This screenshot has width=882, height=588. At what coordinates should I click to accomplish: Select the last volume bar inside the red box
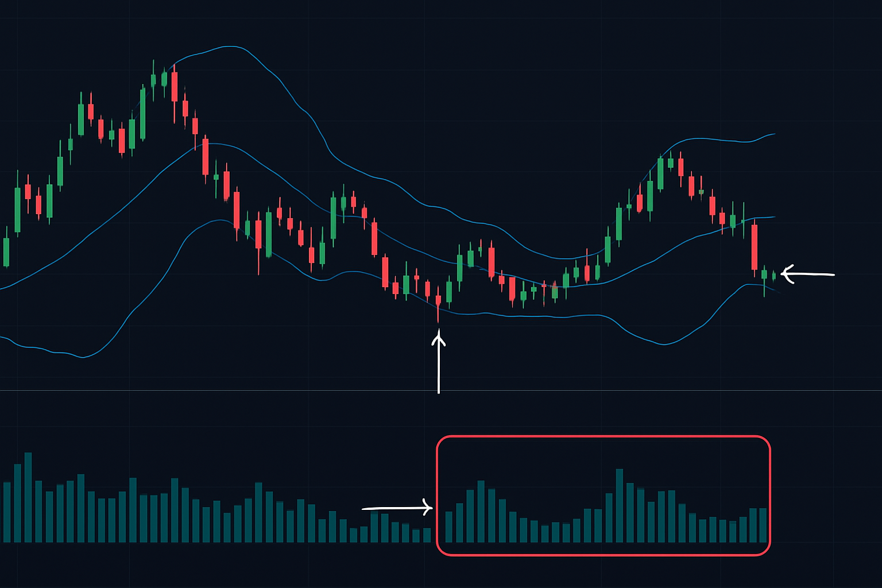coord(763,525)
